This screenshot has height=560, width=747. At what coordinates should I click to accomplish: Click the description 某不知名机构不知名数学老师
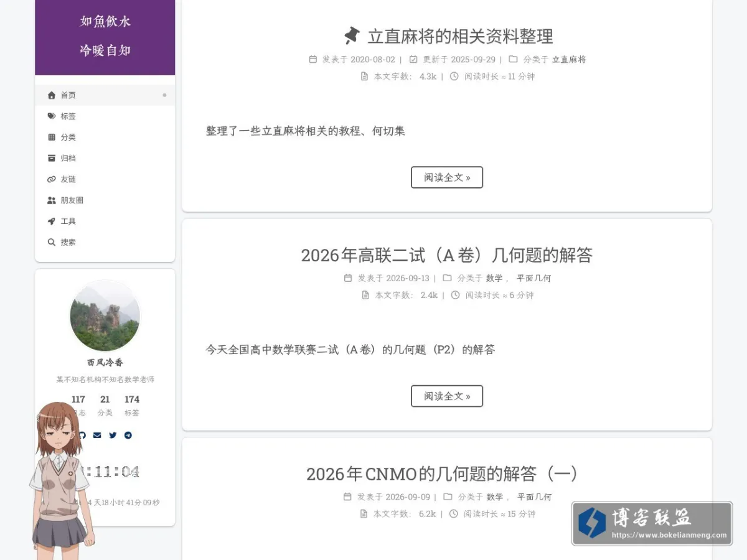click(105, 380)
